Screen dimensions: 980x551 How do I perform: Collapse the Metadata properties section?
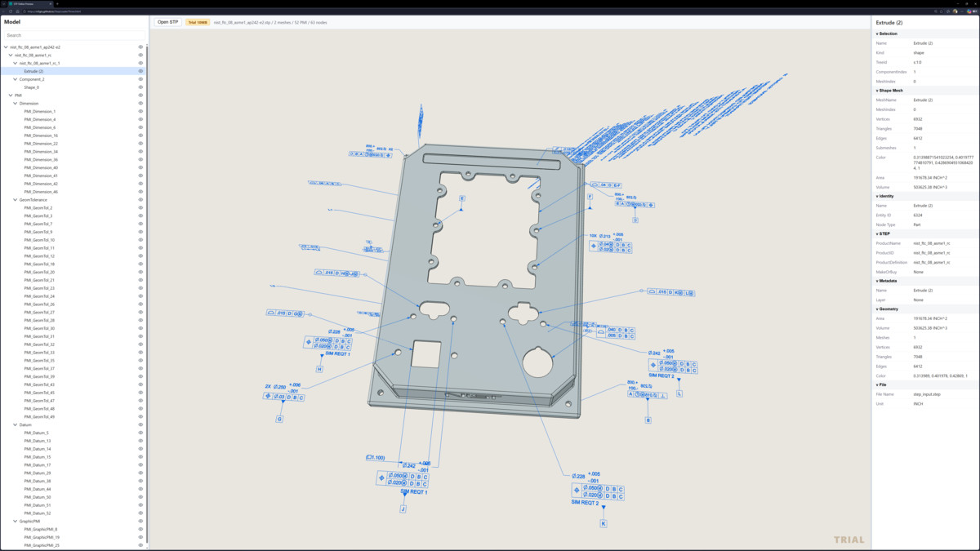(x=925, y=281)
